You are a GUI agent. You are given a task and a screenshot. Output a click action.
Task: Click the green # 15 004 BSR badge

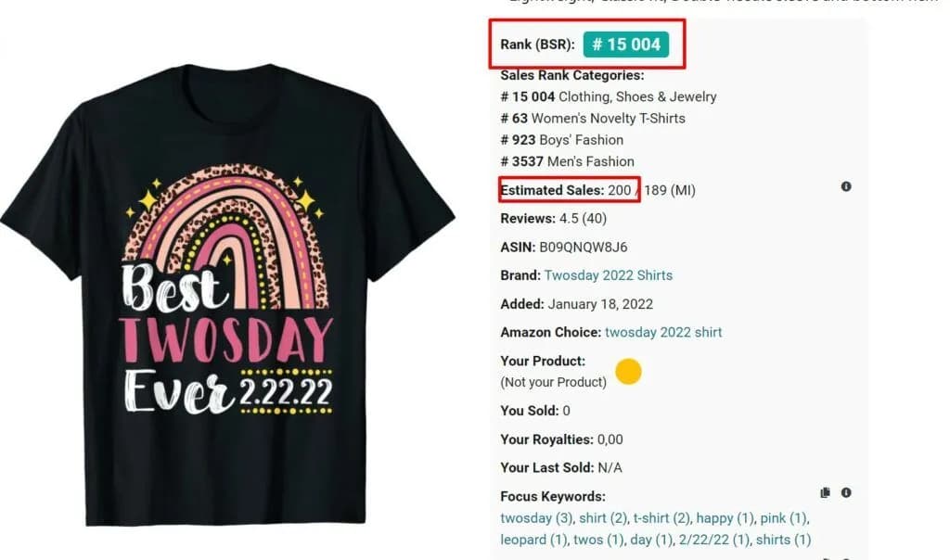click(x=626, y=45)
